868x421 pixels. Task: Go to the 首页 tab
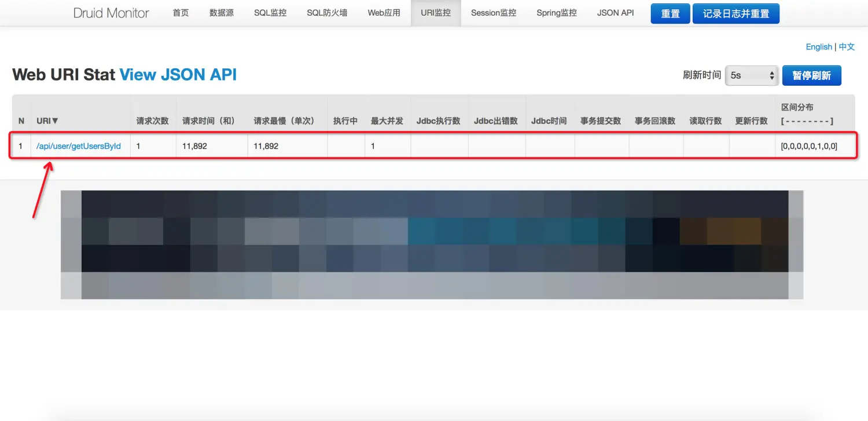click(x=181, y=13)
